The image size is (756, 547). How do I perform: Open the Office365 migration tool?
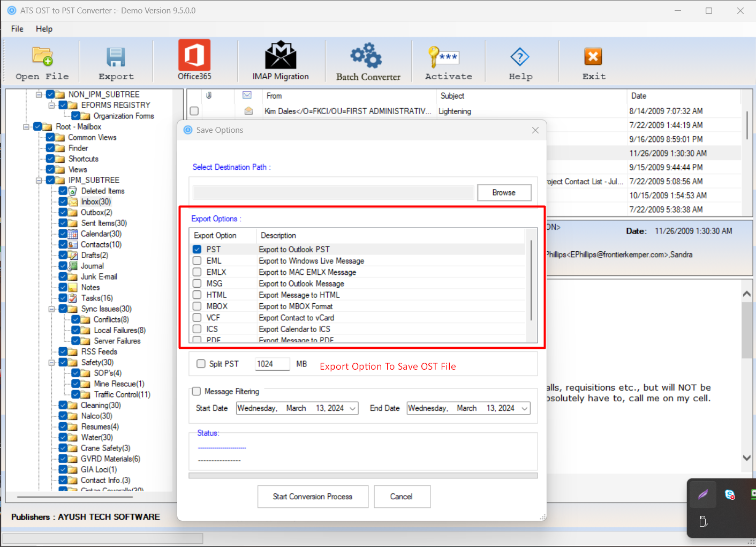point(194,55)
